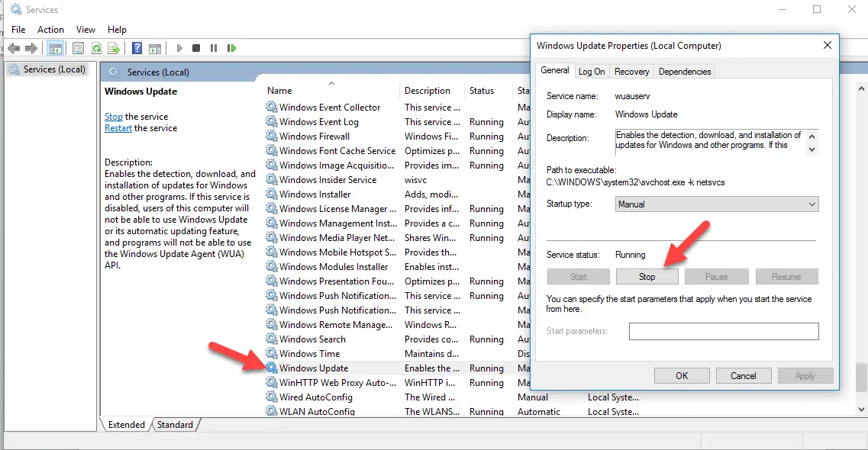Click the Pause Service toolbar icon
This screenshot has width=868, height=450.
pyautogui.click(x=214, y=48)
